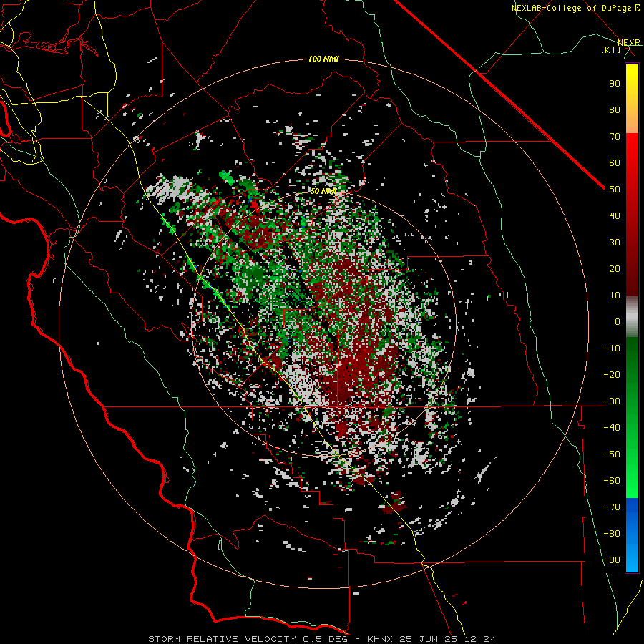
Task: Click the -90 value on velocity scale
Action: [612, 560]
